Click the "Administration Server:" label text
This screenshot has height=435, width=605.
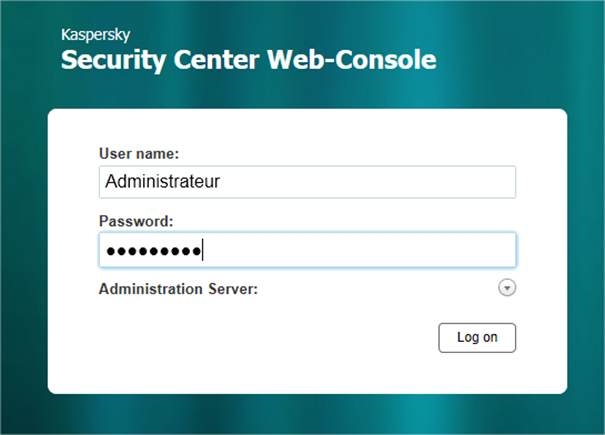pos(178,289)
